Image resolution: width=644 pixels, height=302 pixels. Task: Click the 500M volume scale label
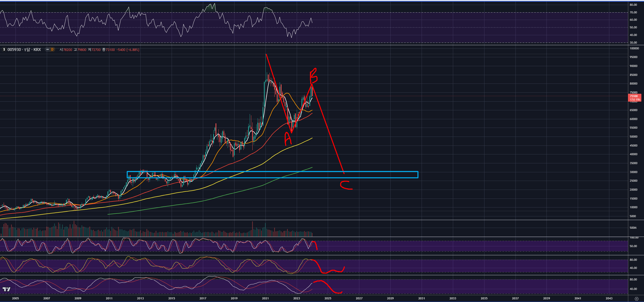tap(633, 228)
